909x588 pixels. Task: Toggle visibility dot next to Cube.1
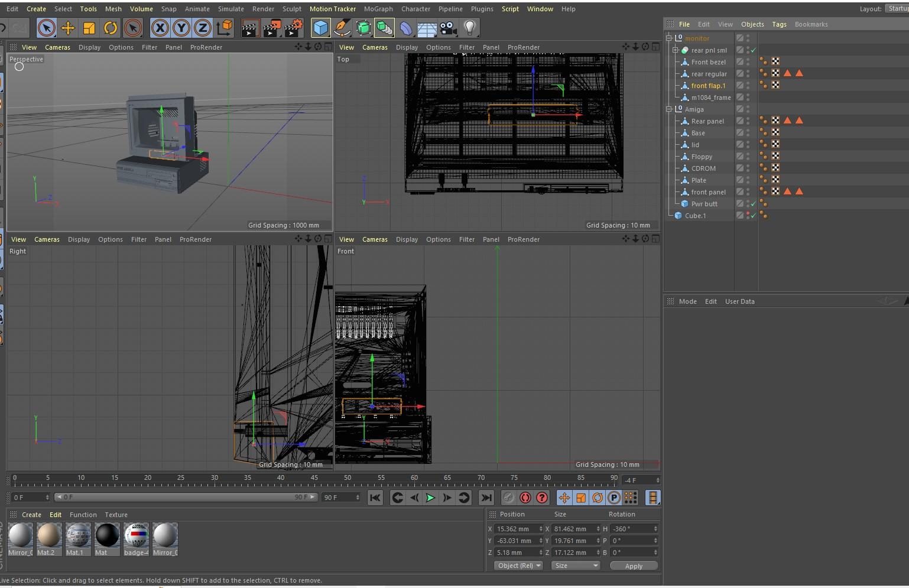pyautogui.click(x=748, y=214)
